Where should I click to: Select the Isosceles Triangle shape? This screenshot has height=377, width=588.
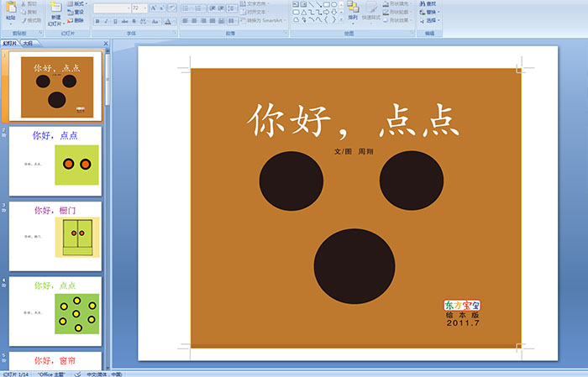tap(303, 12)
